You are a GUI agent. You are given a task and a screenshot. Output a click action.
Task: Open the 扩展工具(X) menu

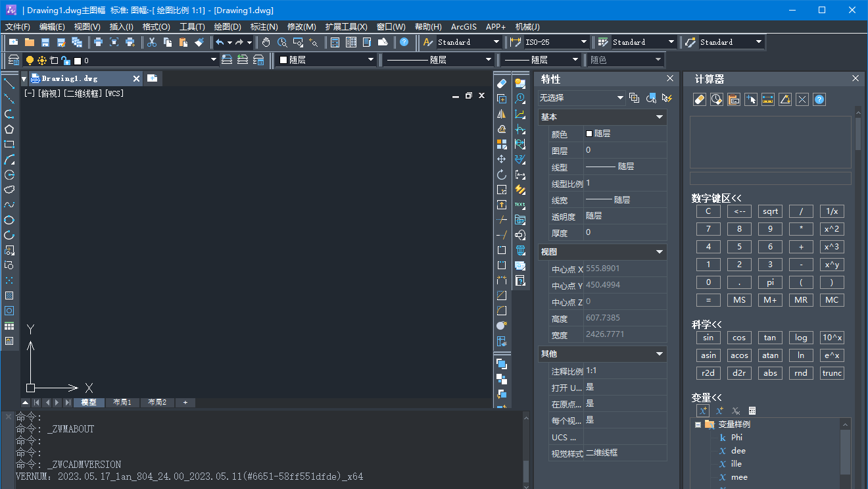pos(346,27)
